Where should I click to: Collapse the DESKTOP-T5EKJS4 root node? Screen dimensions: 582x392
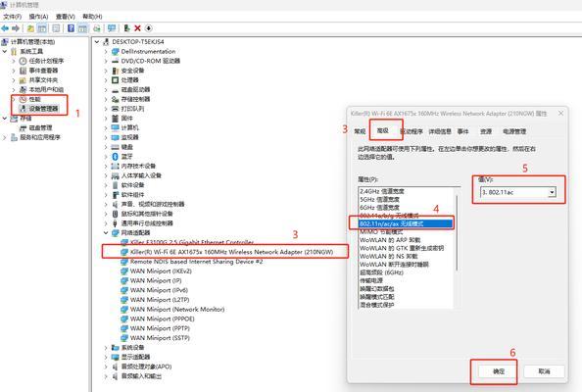click(97, 41)
